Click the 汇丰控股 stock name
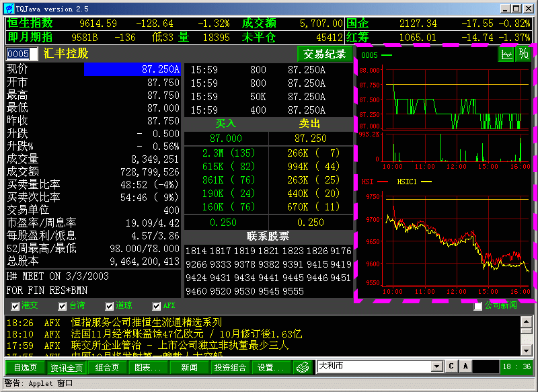Image resolution: width=538 pixels, height=392 pixels. [x=66, y=54]
